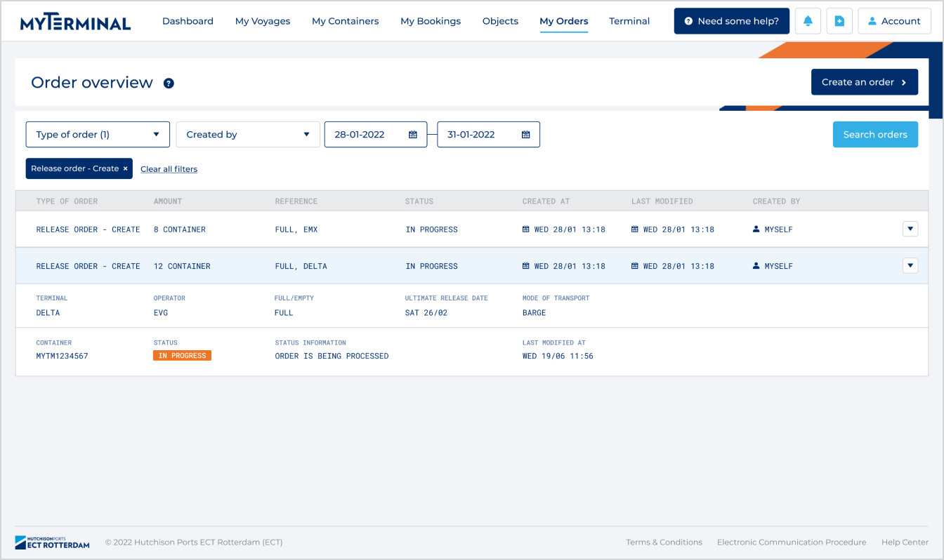Viewport: 944px width, 560px height.
Task: Click the Clear all filters link
Action: [169, 169]
